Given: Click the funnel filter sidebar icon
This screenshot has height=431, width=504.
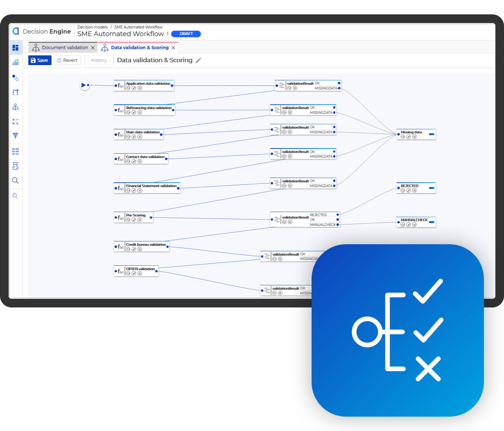Looking at the screenshot, I should 15,136.
